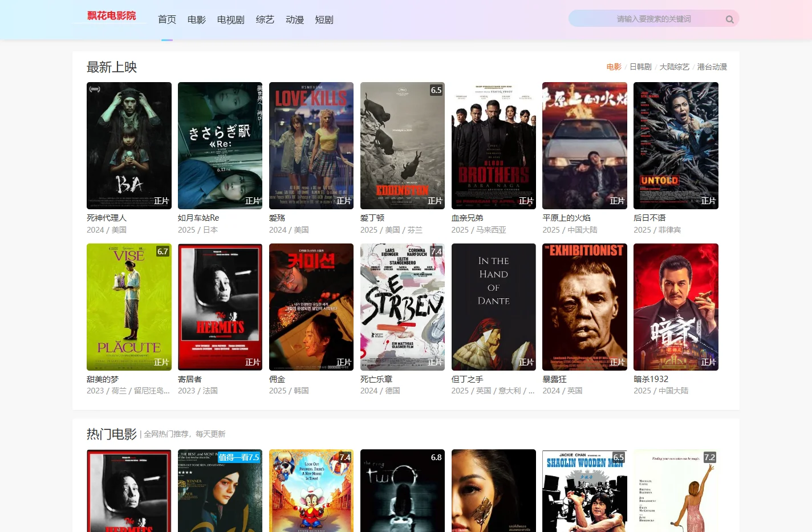The width and height of the screenshot is (812, 532).
Task: Open the 电影 navigation tab
Action: tap(197, 20)
